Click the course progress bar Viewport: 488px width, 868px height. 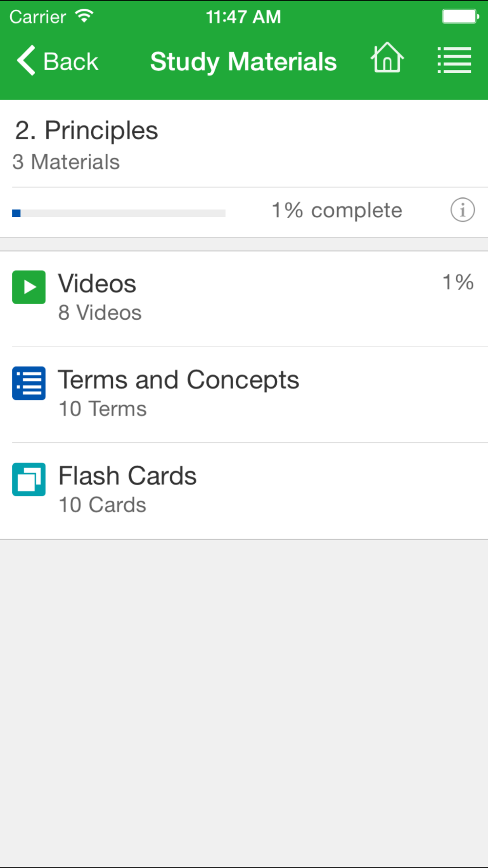click(119, 213)
